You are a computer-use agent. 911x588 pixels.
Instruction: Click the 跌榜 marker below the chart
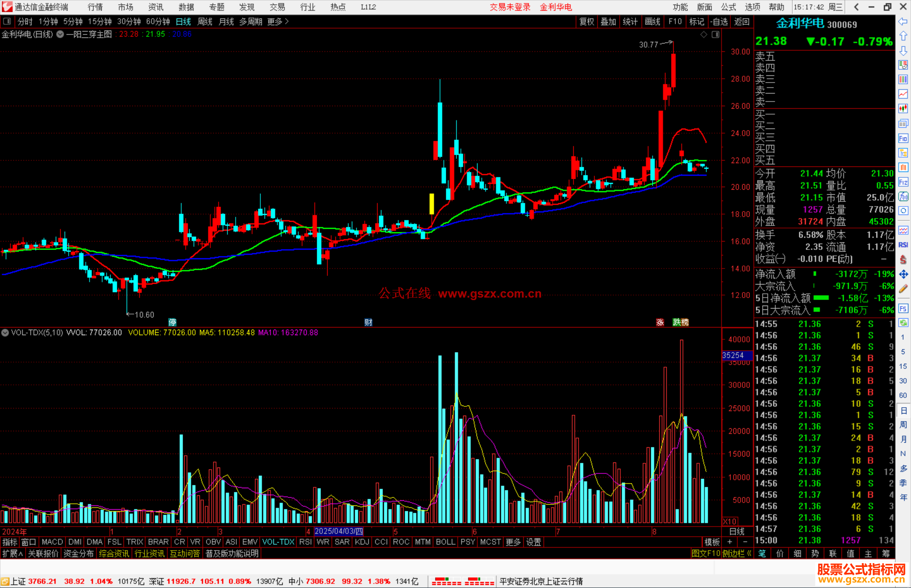click(681, 322)
